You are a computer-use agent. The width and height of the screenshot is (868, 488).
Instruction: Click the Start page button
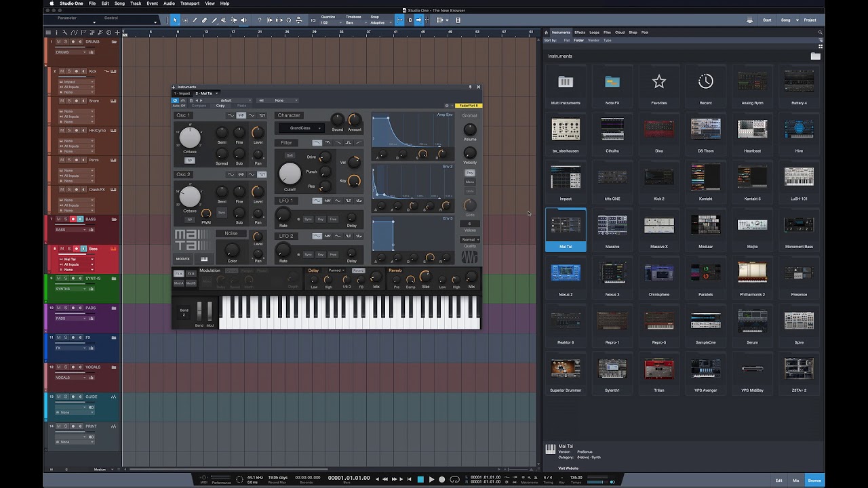point(767,20)
